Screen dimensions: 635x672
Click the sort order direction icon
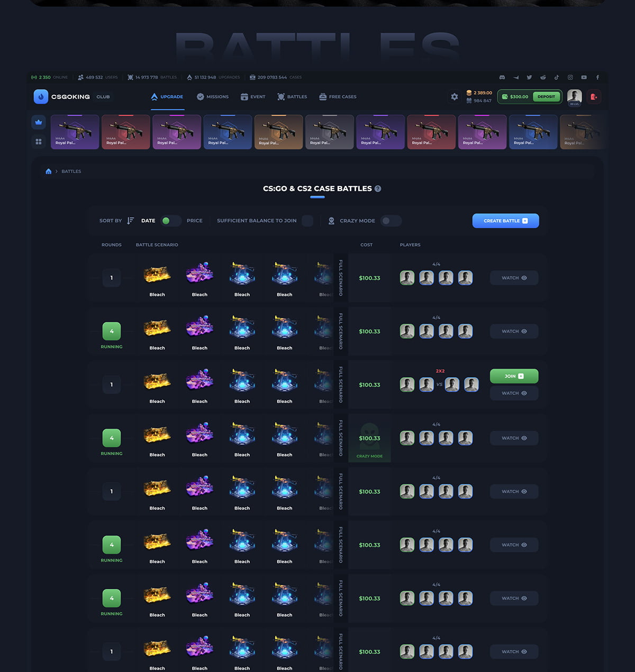131,221
